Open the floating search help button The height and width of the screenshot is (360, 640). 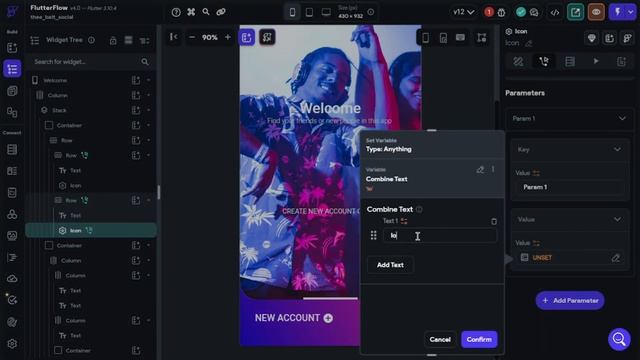coord(619,339)
